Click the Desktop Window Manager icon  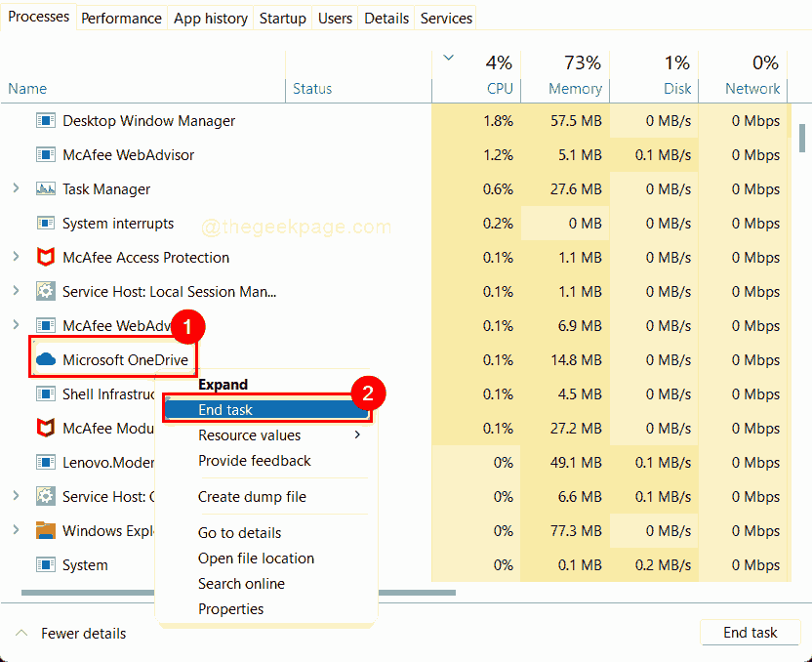[45, 120]
